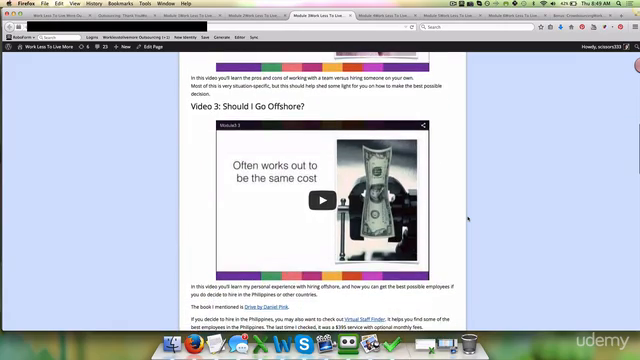Click the video share icon

pos(423,125)
